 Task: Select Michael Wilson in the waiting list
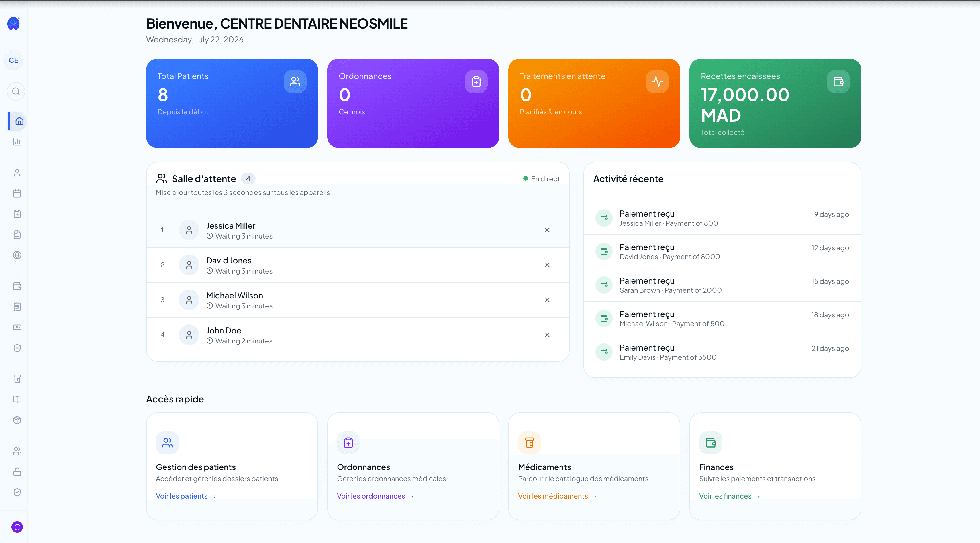click(x=358, y=300)
